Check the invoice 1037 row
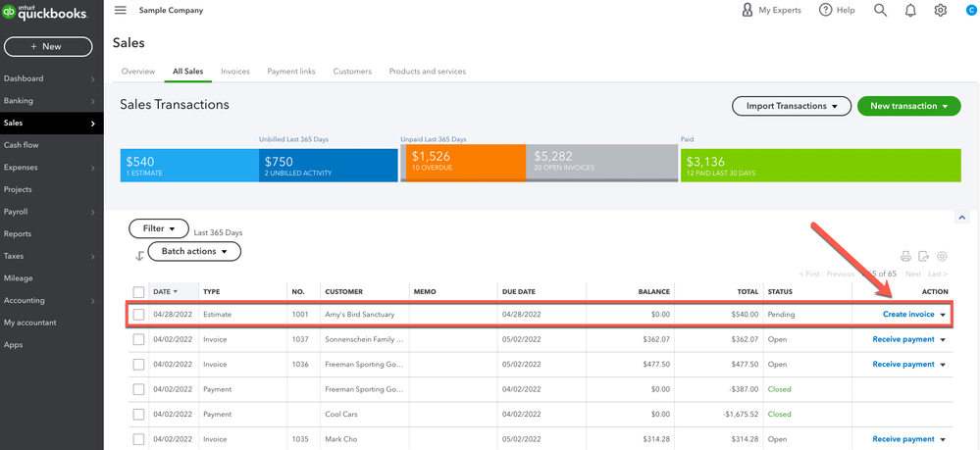This screenshot has width=980, height=450. (138, 339)
